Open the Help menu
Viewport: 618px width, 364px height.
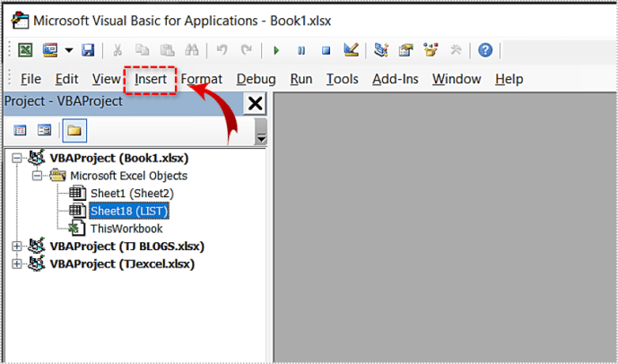[509, 79]
